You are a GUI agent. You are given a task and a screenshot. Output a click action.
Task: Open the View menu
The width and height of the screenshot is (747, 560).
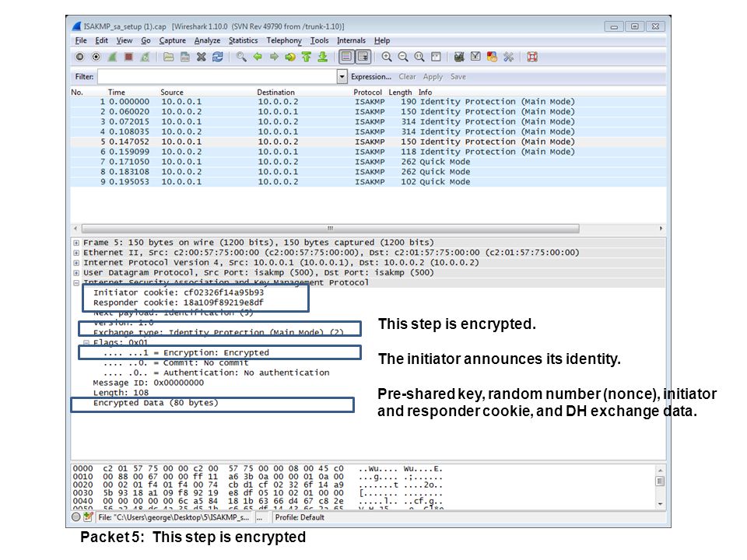[x=124, y=40]
